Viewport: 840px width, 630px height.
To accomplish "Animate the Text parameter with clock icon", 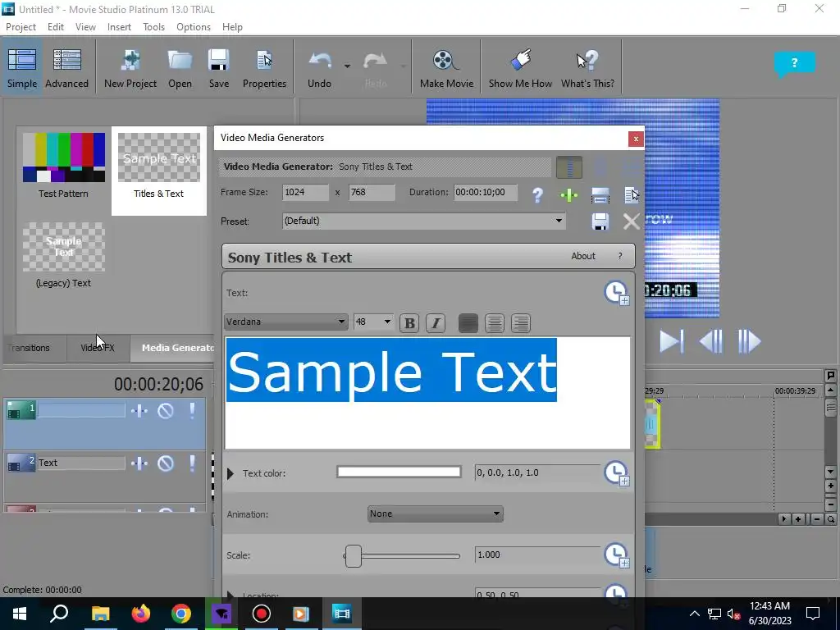I will 616,293.
